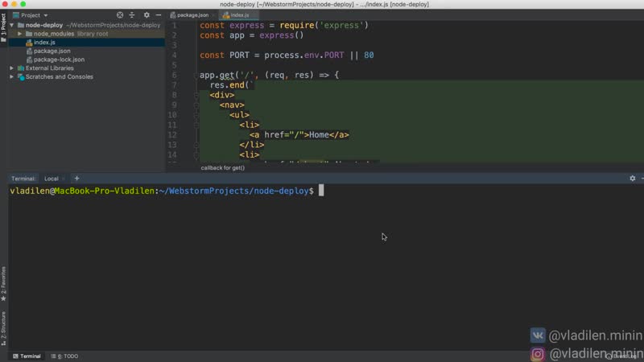Toggle the Project side tool window tab

(3, 28)
